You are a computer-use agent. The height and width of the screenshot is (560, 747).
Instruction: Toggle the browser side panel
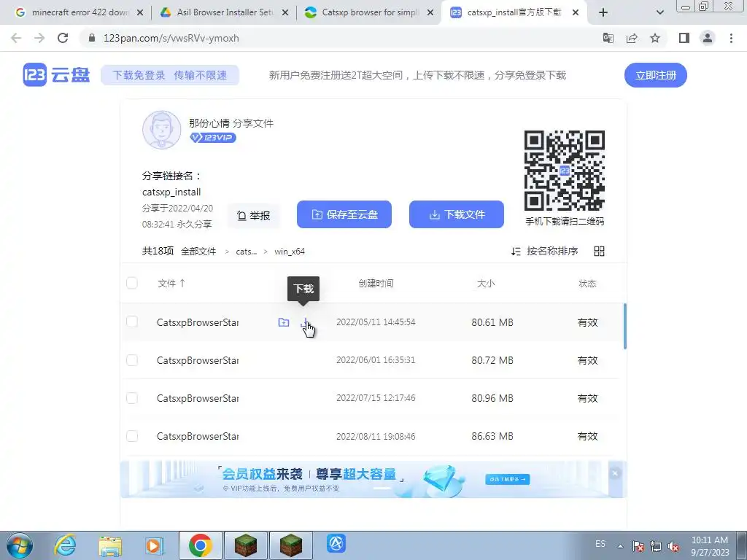pyautogui.click(x=684, y=38)
